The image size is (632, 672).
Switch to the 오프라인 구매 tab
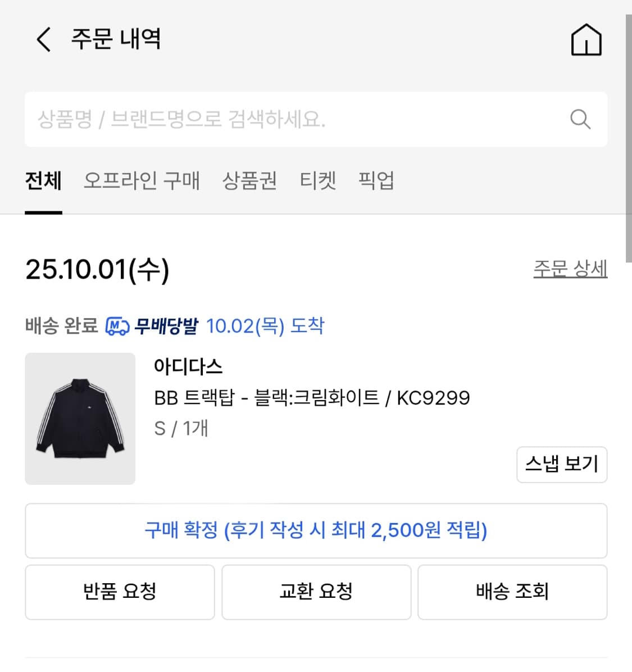[142, 181]
